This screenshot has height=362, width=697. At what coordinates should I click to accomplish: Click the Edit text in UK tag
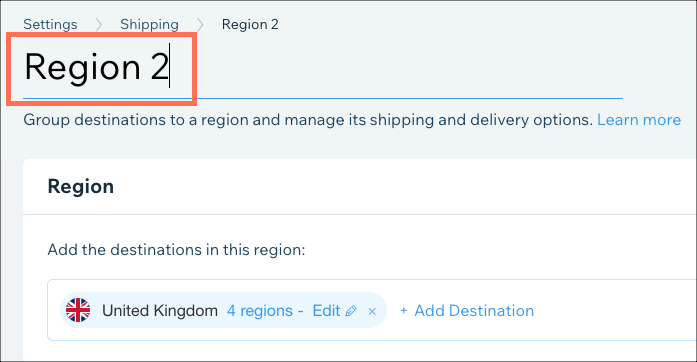326,310
